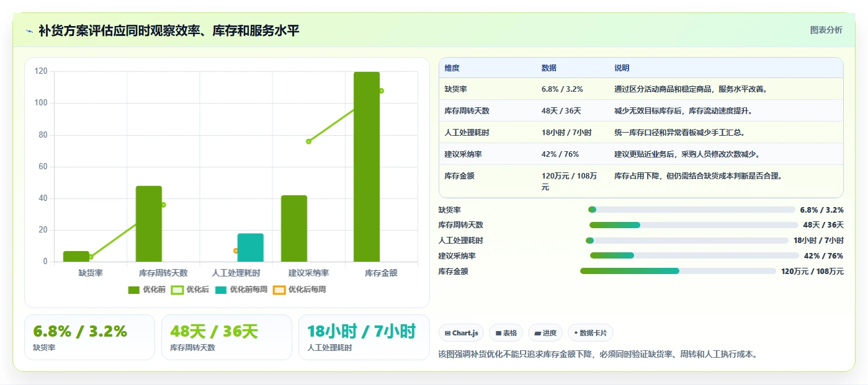Click the green 优化前 legend swatch
The width and height of the screenshot is (868, 385).
(x=134, y=290)
